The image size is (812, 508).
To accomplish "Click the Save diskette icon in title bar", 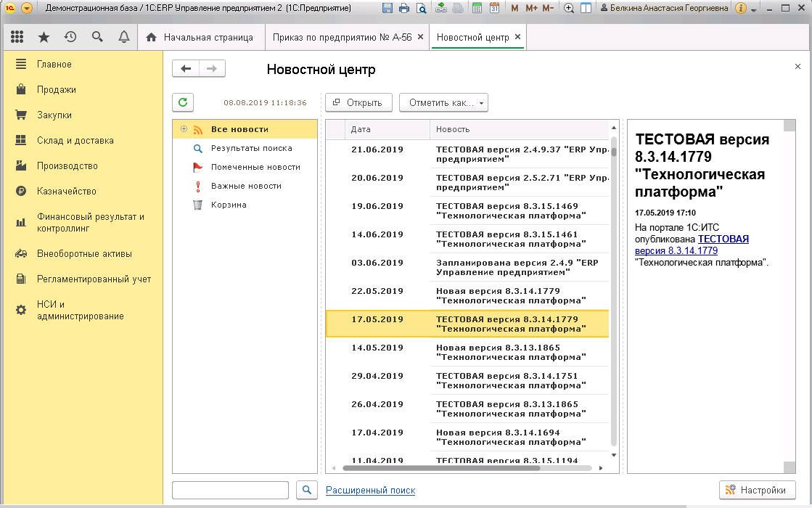I will pos(387,8).
